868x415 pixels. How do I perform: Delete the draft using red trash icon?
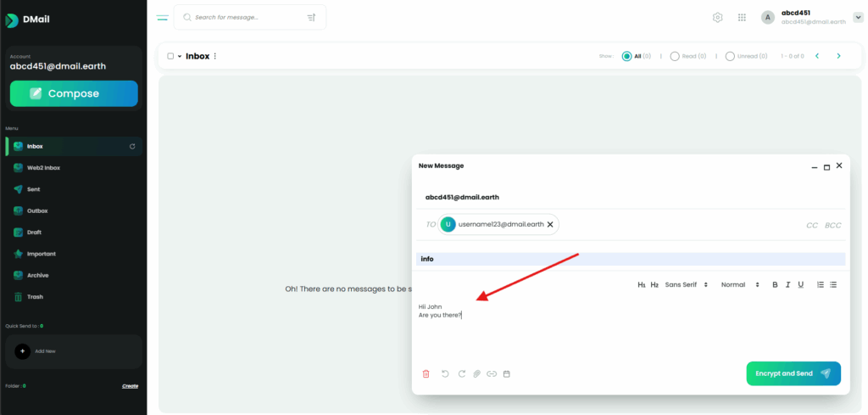[x=426, y=373]
